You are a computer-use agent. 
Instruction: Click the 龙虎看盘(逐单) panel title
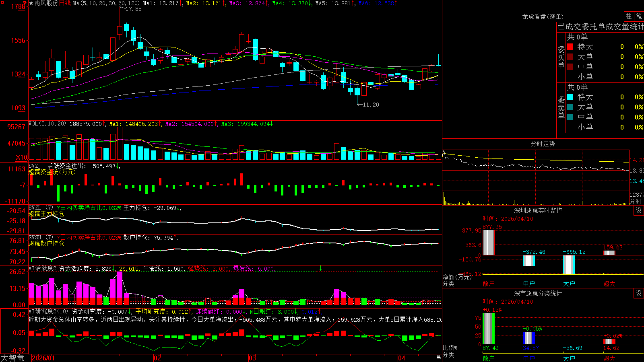(x=543, y=16)
